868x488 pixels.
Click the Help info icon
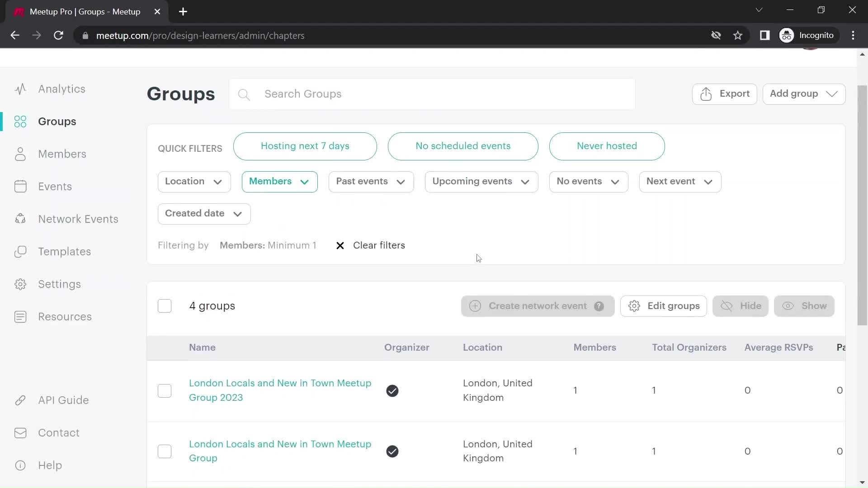pyautogui.click(x=20, y=465)
